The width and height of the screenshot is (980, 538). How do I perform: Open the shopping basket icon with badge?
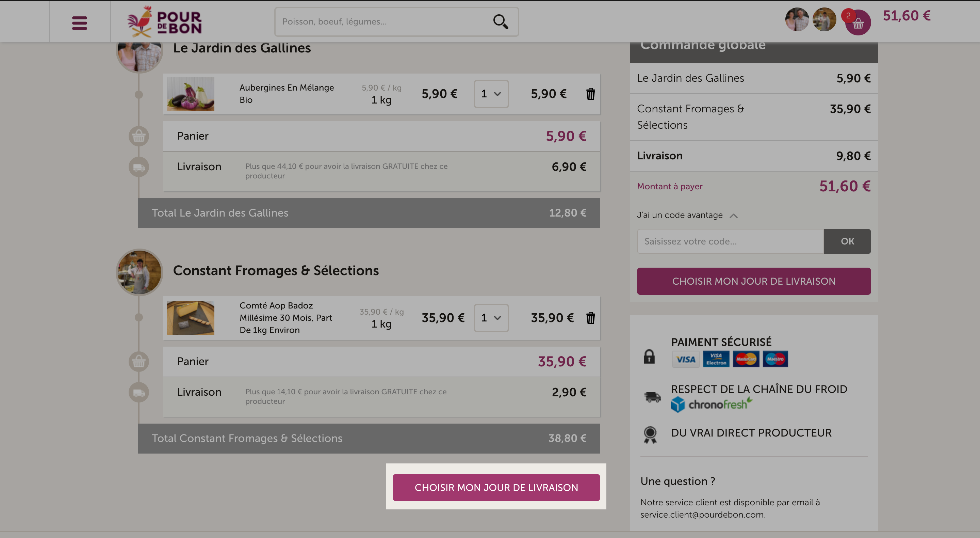[x=857, y=22]
